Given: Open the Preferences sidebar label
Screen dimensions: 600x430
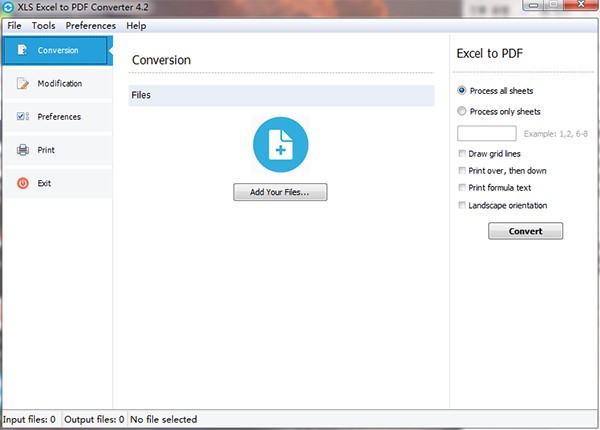Looking at the screenshot, I should 59,117.
